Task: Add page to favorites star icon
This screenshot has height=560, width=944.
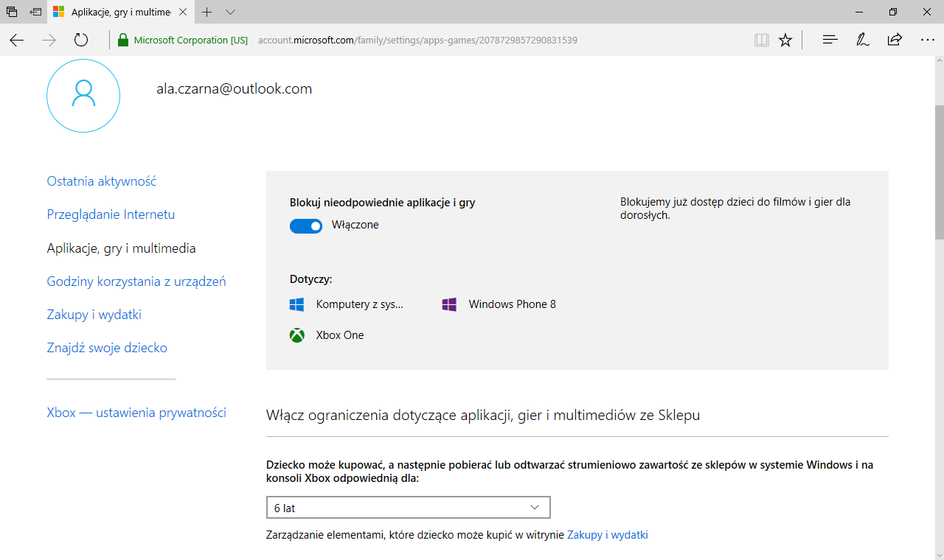Action: (785, 41)
